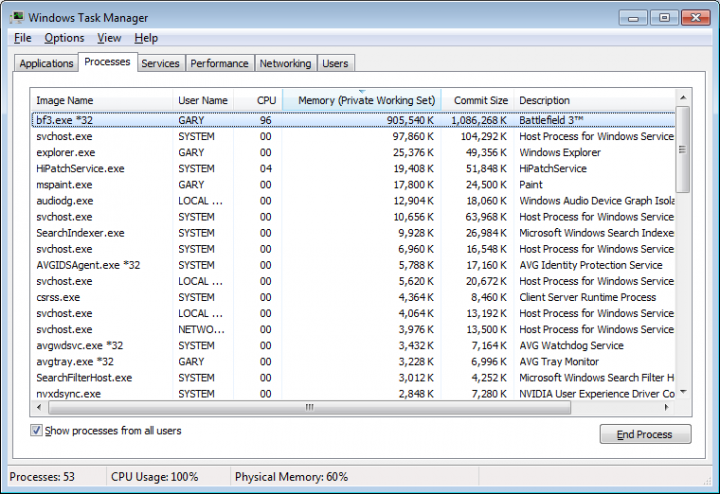Click svchost.exe with 4,064 K memory

coord(353,313)
